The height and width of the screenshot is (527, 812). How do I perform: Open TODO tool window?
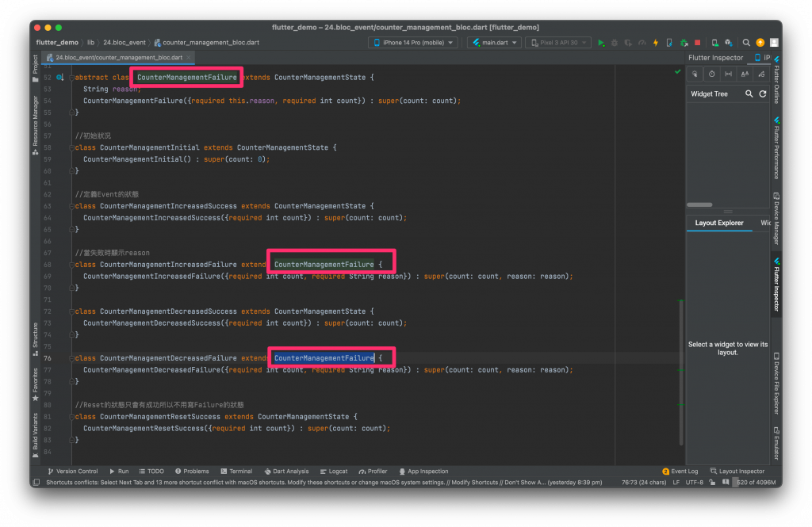pos(151,472)
